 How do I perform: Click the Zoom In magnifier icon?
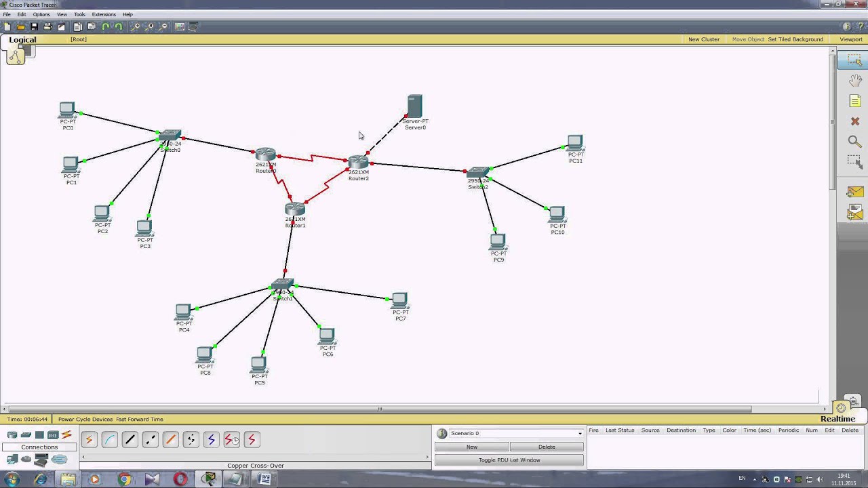point(136,26)
